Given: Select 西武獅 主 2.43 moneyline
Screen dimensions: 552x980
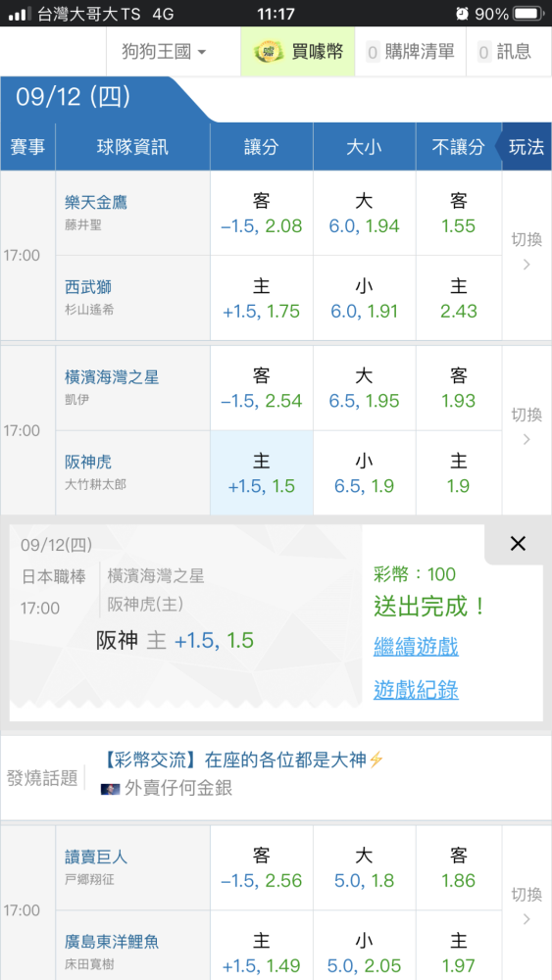Looking at the screenshot, I should coord(459,298).
